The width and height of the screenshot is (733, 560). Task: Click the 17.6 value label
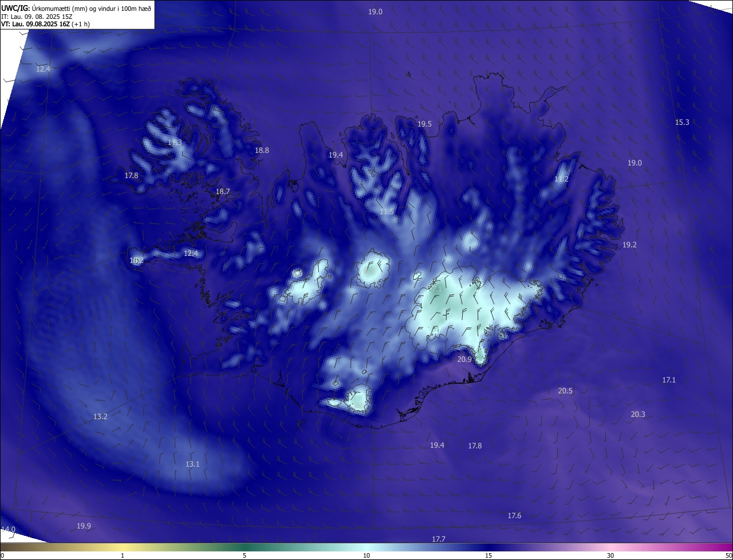point(514,516)
